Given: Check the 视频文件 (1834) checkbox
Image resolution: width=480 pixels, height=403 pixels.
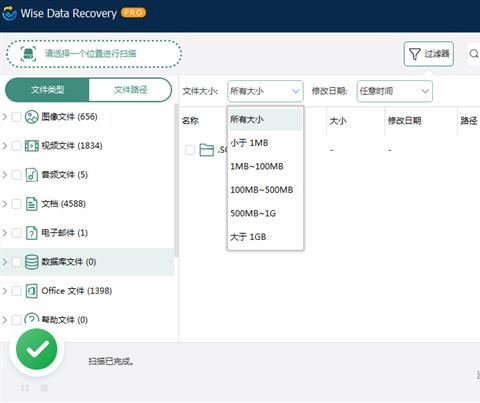Looking at the screenshot, I should point(16,146).
